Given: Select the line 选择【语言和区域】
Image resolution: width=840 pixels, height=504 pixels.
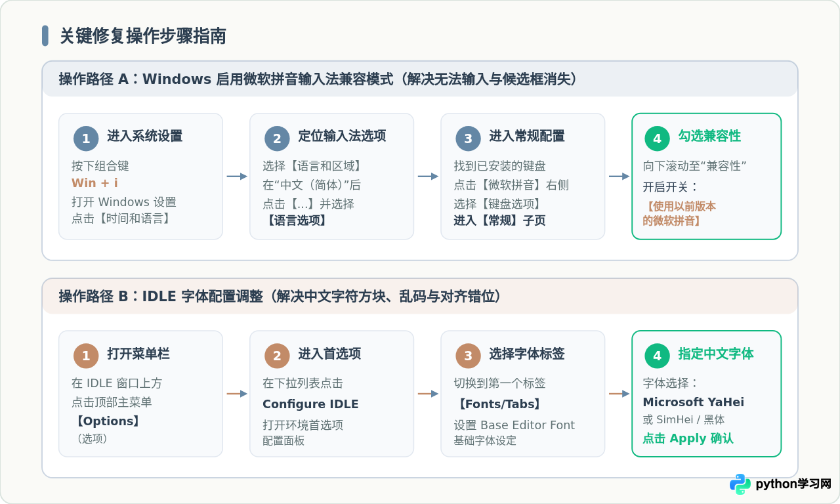Looking at the screenshot, I should (x=312, y=167).
